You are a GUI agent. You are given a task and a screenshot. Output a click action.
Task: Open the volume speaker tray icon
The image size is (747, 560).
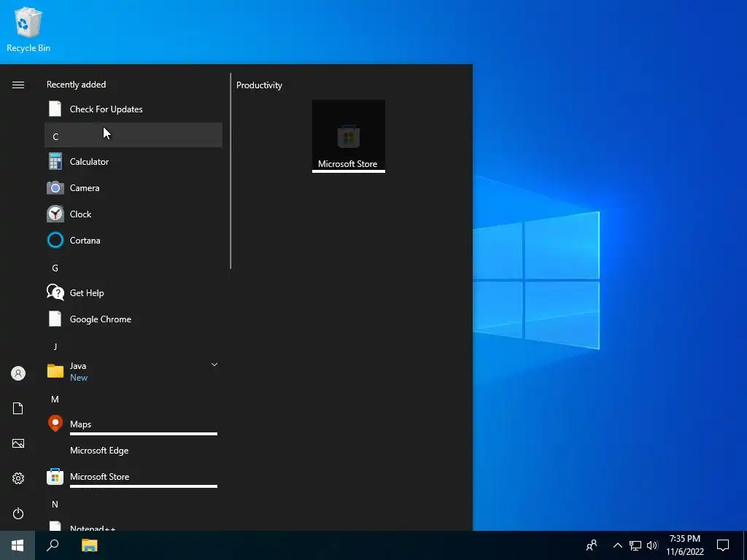652,545
